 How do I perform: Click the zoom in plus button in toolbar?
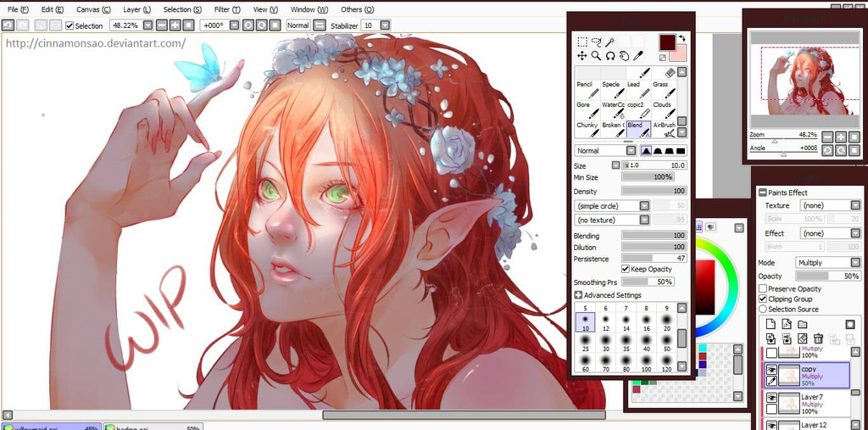175,25
